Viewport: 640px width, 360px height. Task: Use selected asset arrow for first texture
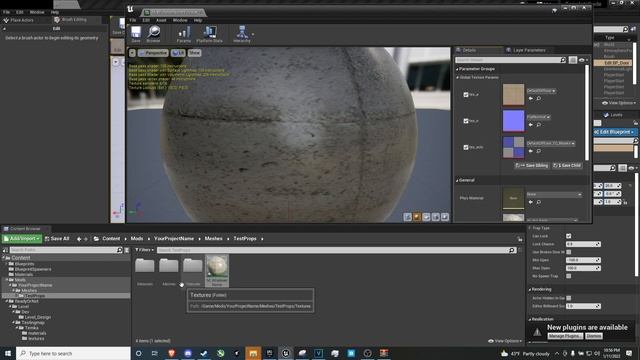(x=531, y=98)
